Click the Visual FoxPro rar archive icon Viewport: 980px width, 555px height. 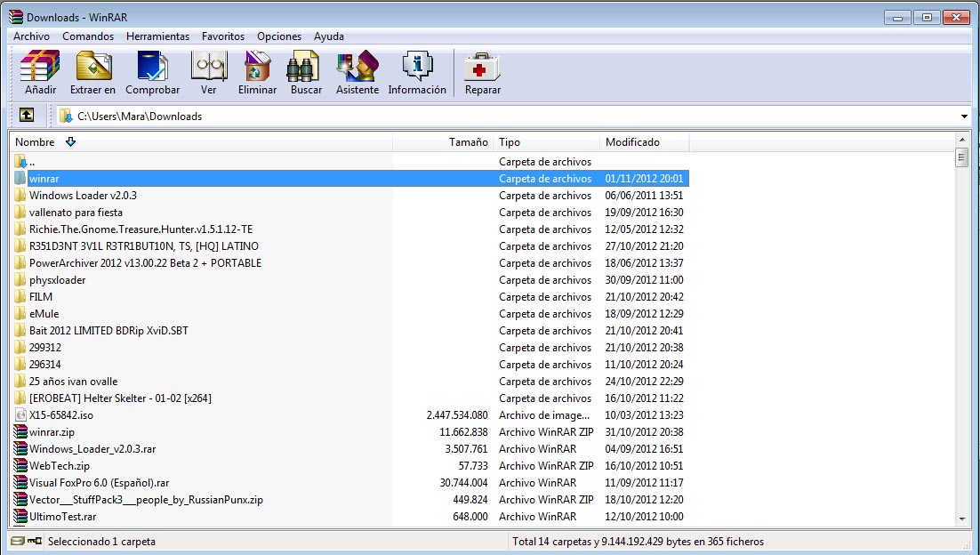pyautogui.click(x=20, y=482)
